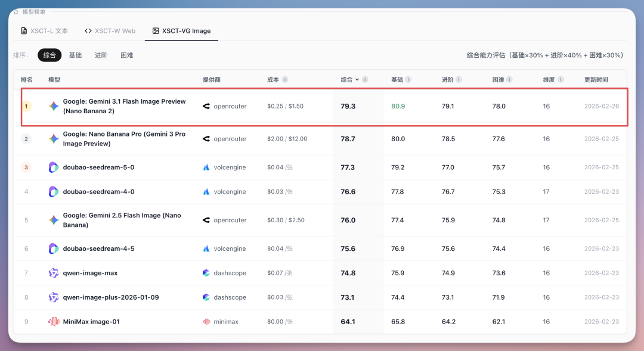The image size is (644, 351).
Task: Click volcengine icon in doubao-seedream-5-0 row
Action: pyautogui.click(x=206, y=167)
